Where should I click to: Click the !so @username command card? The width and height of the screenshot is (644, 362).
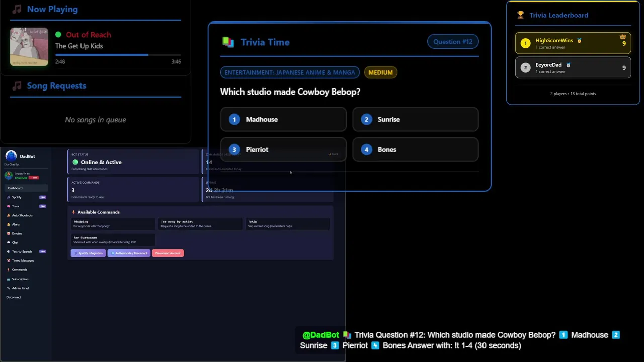pyautogui.click(x=114, y=240)
